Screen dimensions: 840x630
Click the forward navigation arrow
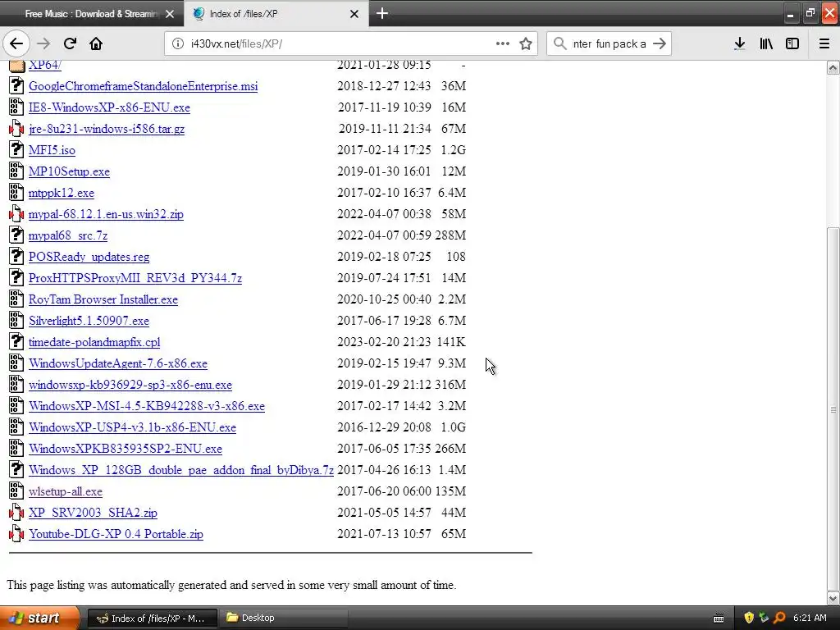pyautogui.click(x=44, y=43)
